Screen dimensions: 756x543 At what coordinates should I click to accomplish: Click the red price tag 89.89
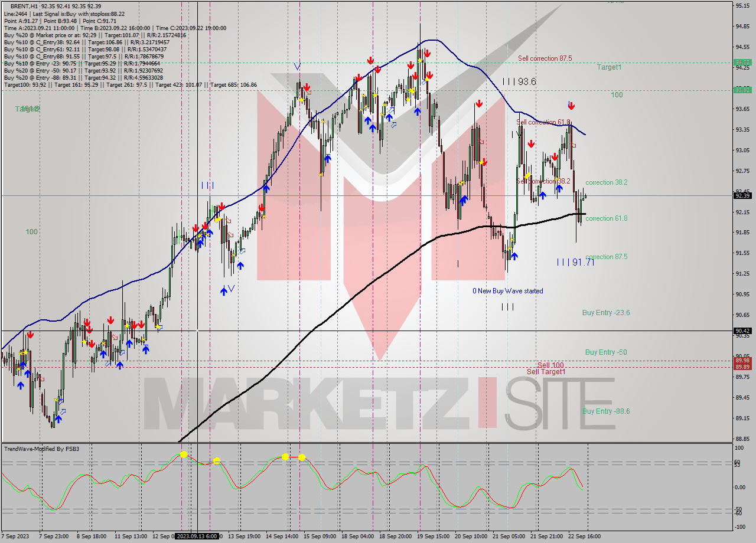click(x=742, y=367)
